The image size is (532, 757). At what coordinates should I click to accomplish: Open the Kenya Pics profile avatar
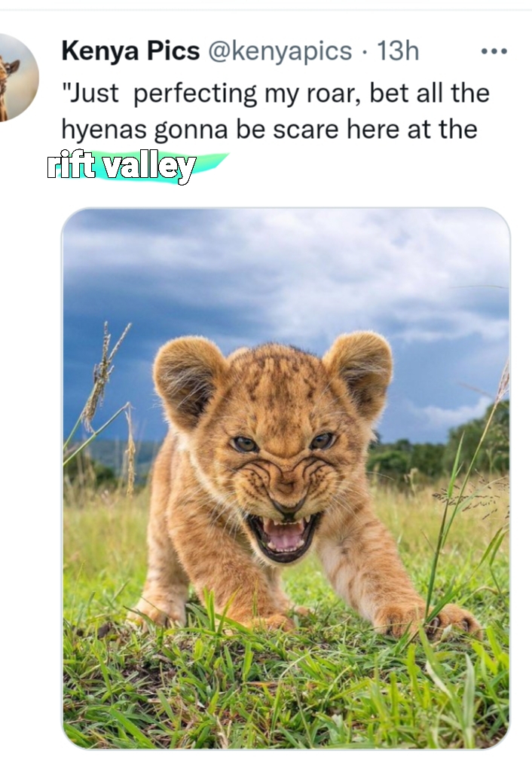tap(18, 77)
